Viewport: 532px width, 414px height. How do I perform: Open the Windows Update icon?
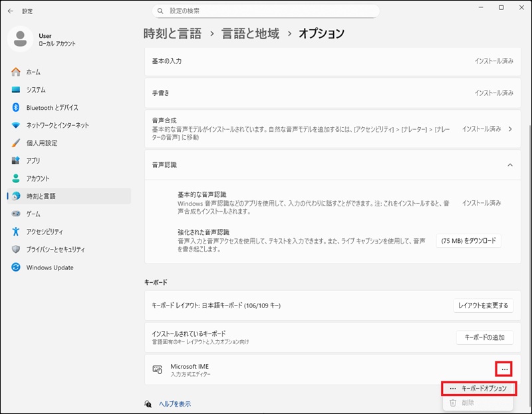[x=16, y=268]
